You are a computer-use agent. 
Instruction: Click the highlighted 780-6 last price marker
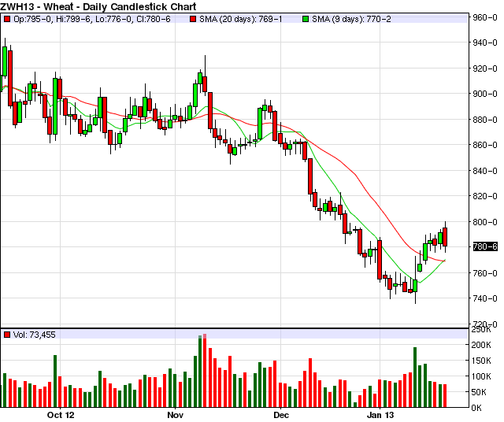click(485, 247)
